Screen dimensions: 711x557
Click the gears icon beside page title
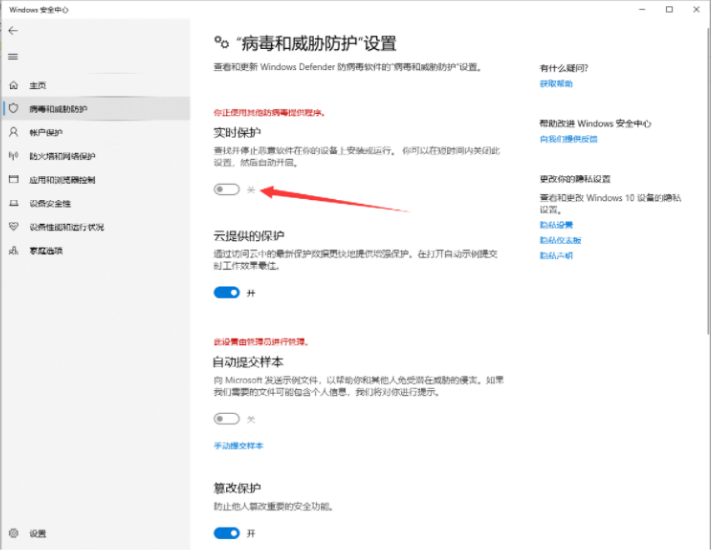coord(221,43)
